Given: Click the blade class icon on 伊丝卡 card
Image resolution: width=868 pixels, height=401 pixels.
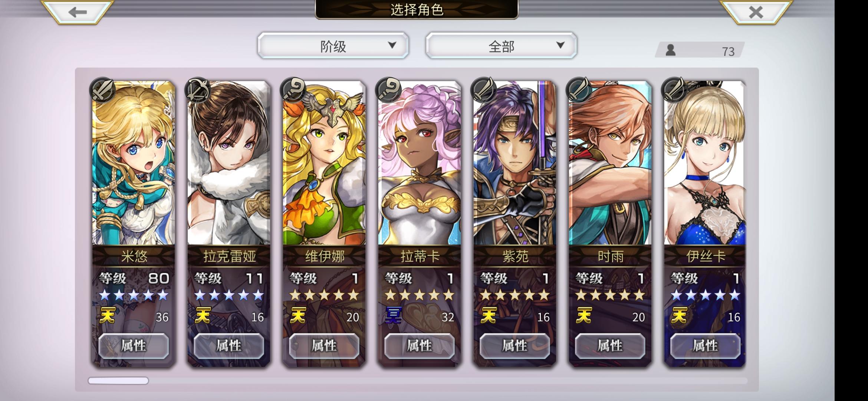Looking at the screenshot, I should pyautogui.click(x=674, y=90).
